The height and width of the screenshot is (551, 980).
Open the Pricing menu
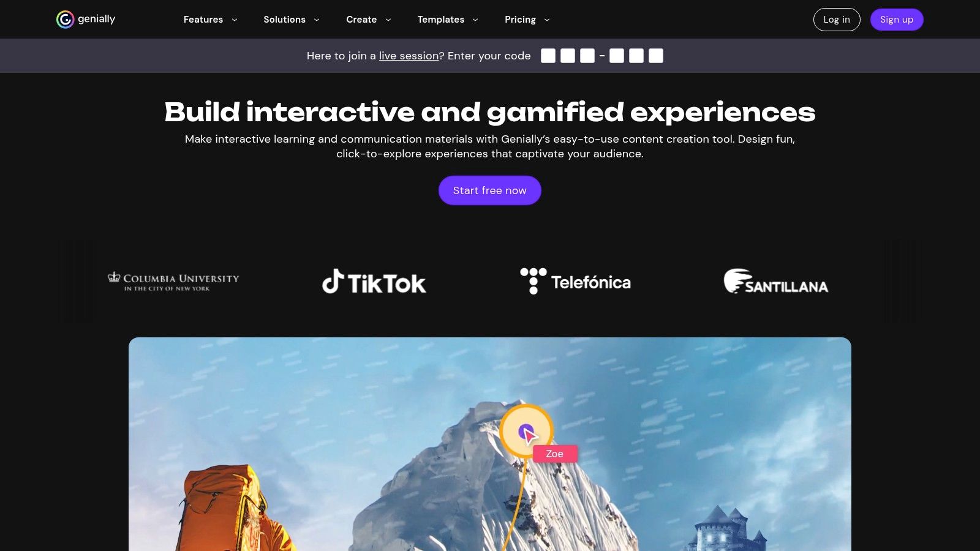tap(527, 20)
